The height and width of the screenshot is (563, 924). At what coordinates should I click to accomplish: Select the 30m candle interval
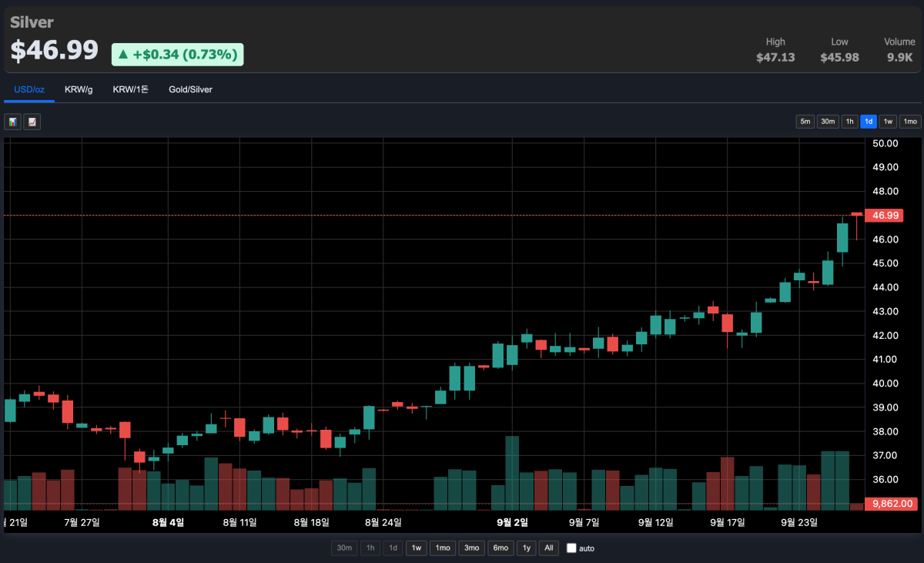pos(828,122)
